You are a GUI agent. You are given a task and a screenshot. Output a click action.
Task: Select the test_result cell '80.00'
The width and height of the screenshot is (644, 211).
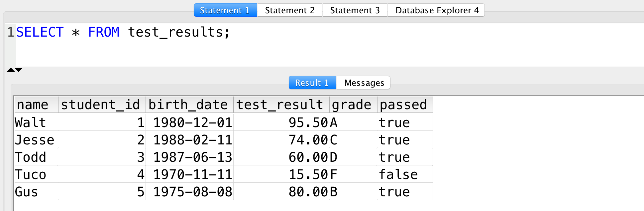(281, 191)
